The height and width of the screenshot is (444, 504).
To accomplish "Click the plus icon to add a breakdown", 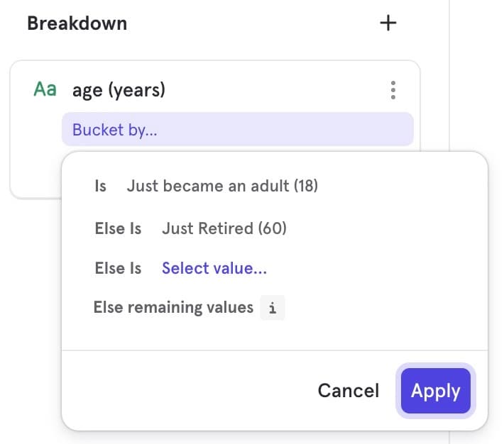I will tap(388, 23).
